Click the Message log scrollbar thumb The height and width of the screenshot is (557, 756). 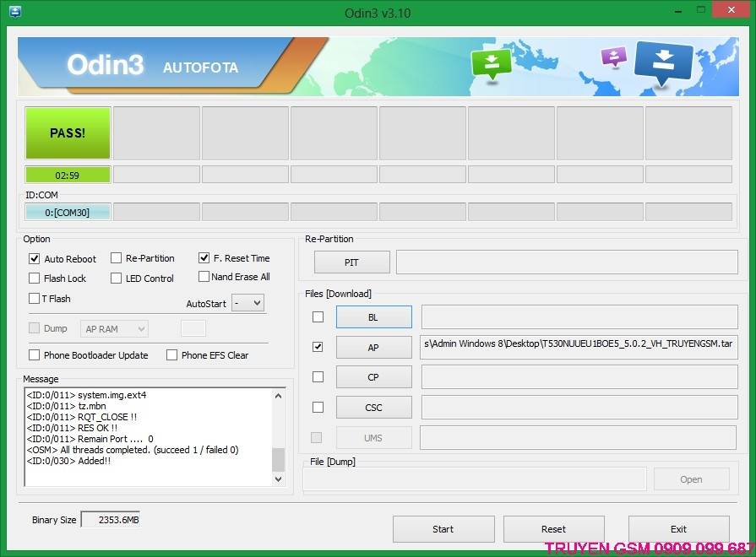(278, 460)
